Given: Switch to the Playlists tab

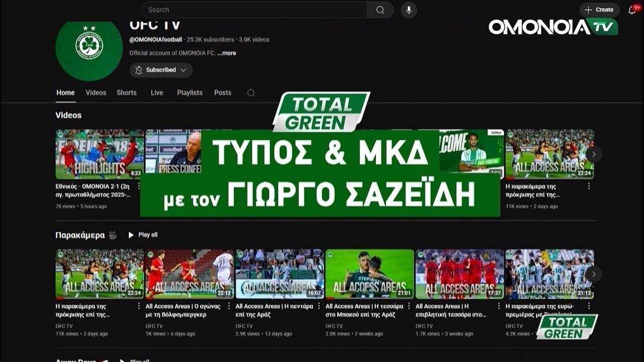Looking at the screenshot, I should (x=190, y=93).
